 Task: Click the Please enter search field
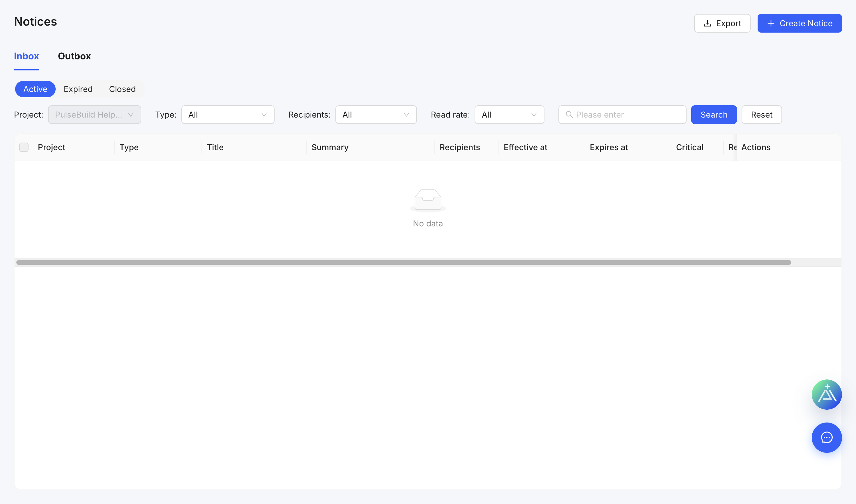(x=622, y=115)
